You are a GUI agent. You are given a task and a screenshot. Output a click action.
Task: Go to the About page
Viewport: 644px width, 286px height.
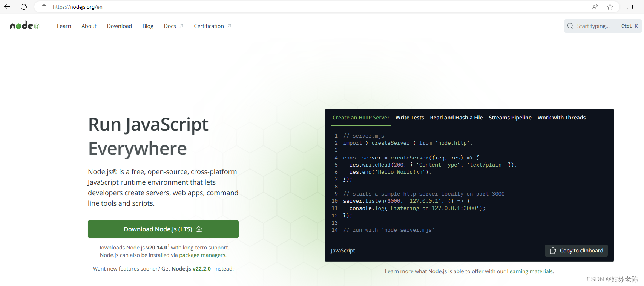(x=89, y=26)
